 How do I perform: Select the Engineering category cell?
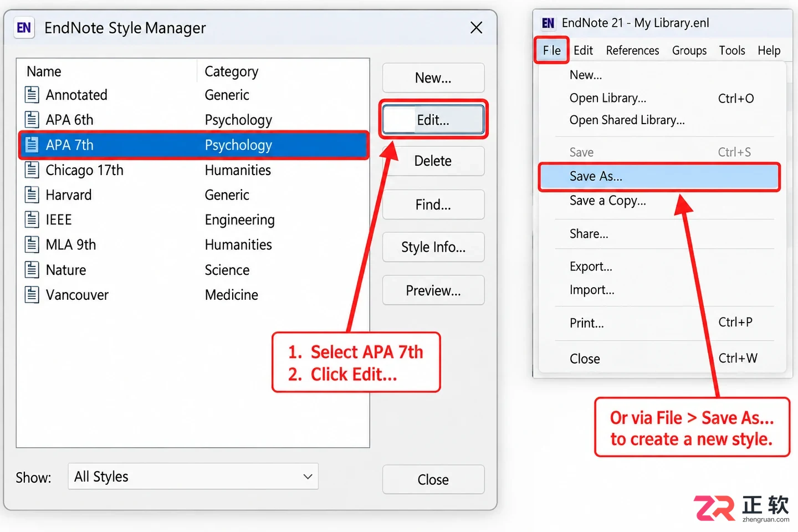click(x=239, y=220)
